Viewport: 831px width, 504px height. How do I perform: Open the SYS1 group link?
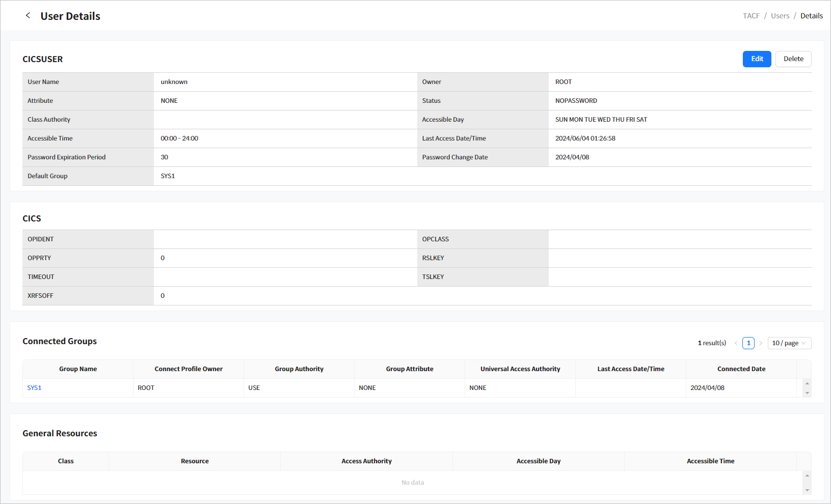34,388
